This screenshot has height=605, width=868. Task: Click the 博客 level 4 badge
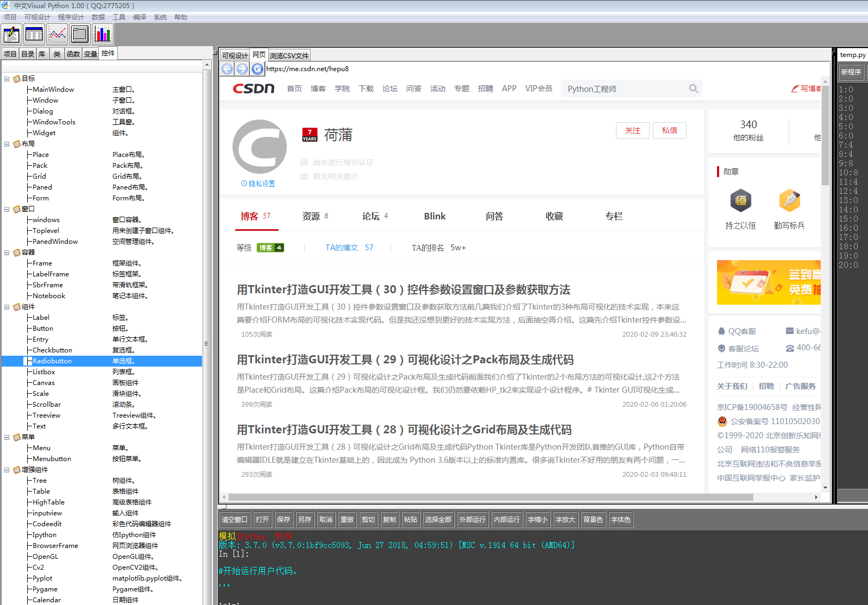(x=270, y=248)
